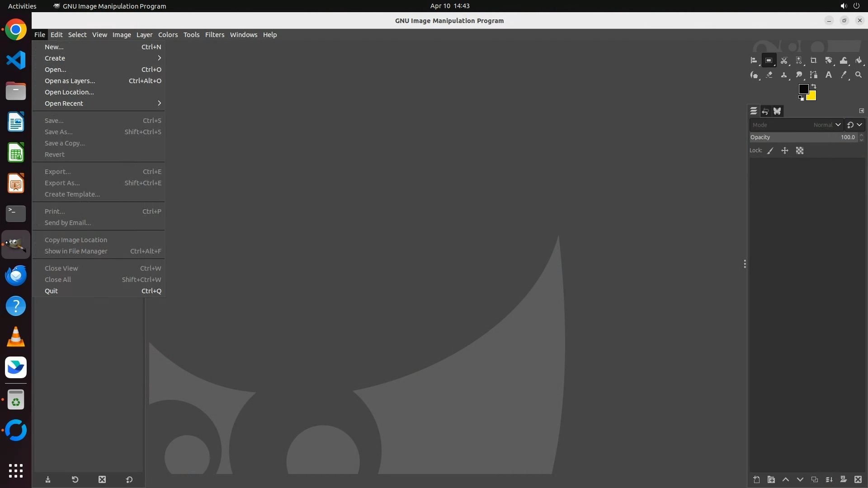This screenshot has width=868, height=488.
Task: Click New... in File menu
Action: click(x=54, y=47)
